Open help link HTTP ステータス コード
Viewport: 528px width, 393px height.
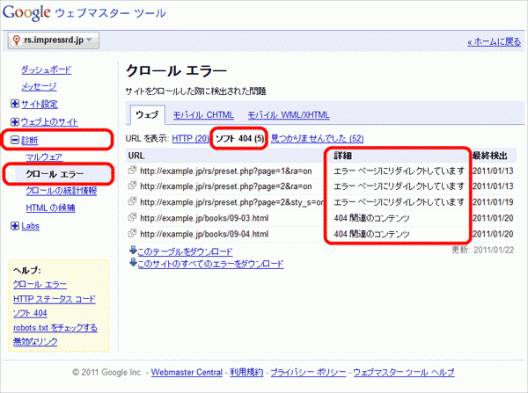(54, 299)
